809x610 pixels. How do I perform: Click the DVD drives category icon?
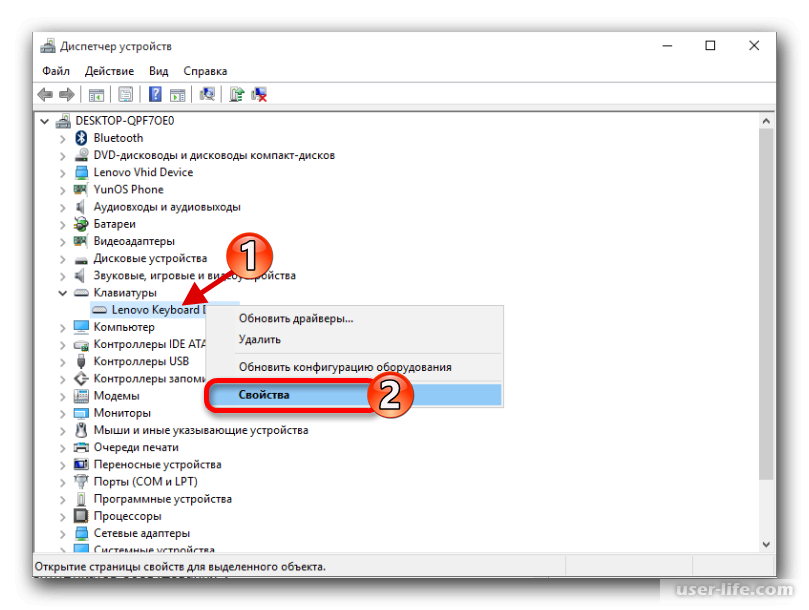point(81,155)
